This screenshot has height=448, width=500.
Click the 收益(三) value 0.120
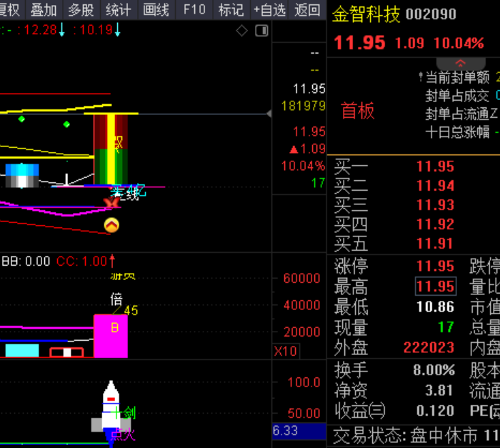tap(435, 411)
